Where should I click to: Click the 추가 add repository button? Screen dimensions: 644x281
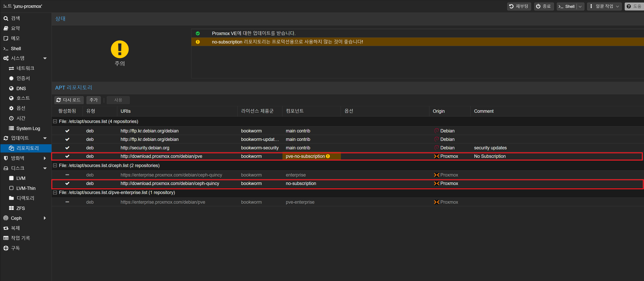93,100
